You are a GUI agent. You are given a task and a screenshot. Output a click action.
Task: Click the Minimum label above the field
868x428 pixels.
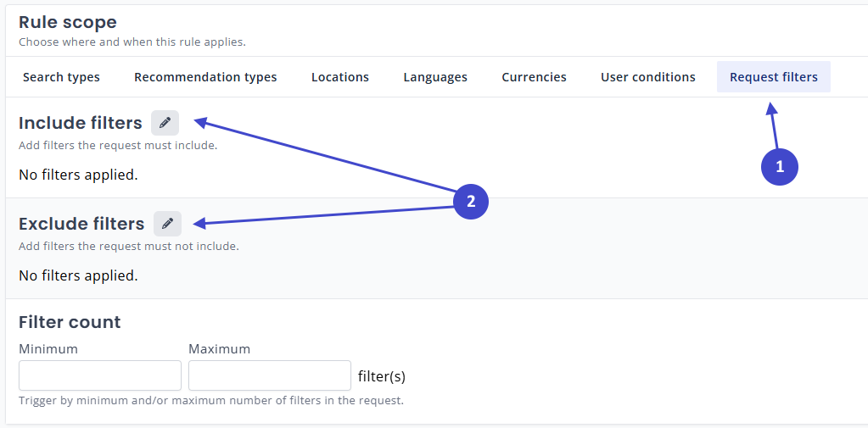click(x=48, y=349)
